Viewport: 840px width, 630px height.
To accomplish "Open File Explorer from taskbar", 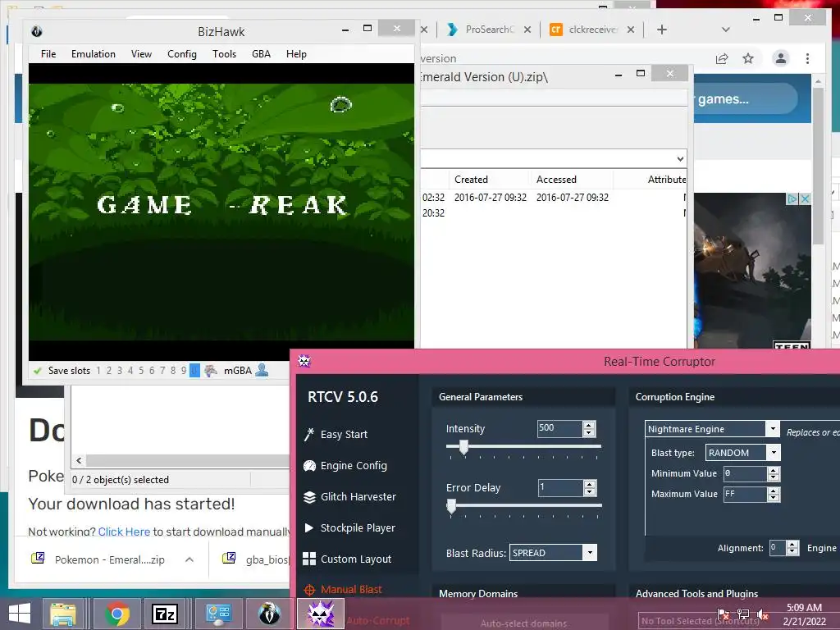I will point(63,614).
